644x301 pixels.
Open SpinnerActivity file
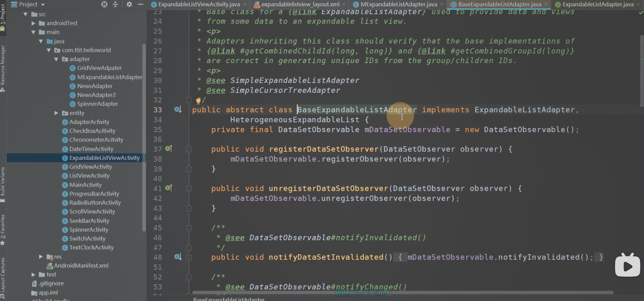pos(85,230)
